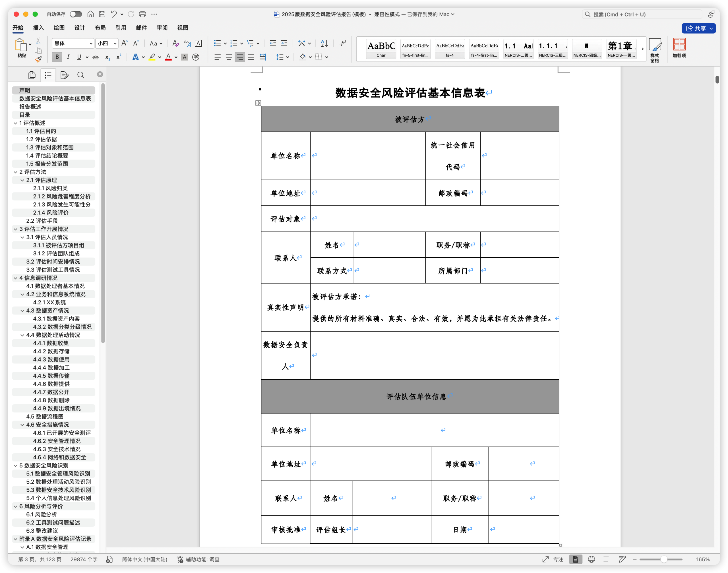Click Increase Font Size icon

click(x=125, y=43)
